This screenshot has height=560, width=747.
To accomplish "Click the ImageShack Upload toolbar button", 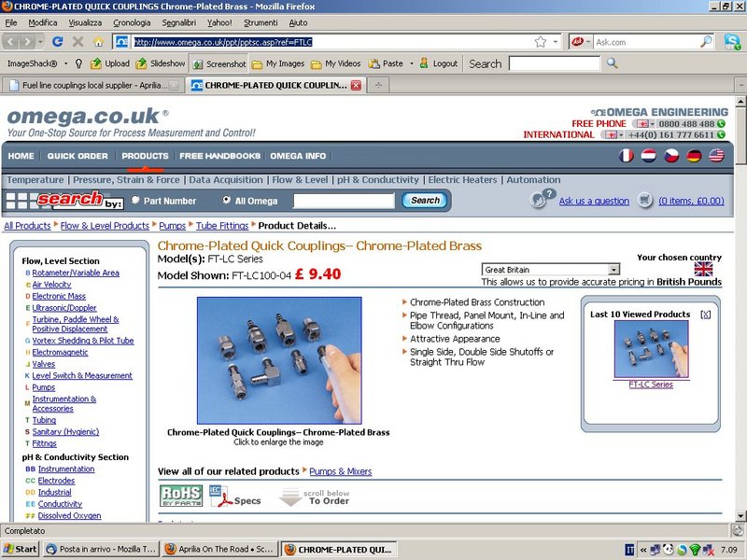I will tap(110, 63).
